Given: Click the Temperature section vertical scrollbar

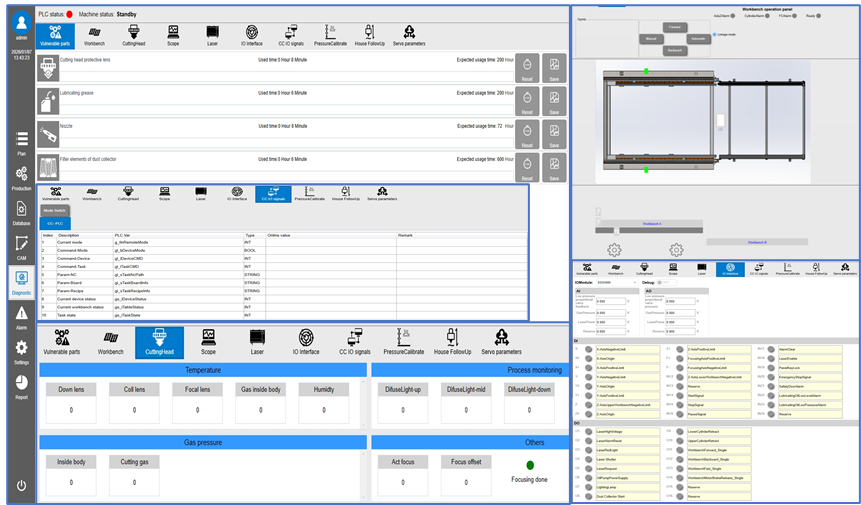Looking at the screenshot, I should 363,402.
